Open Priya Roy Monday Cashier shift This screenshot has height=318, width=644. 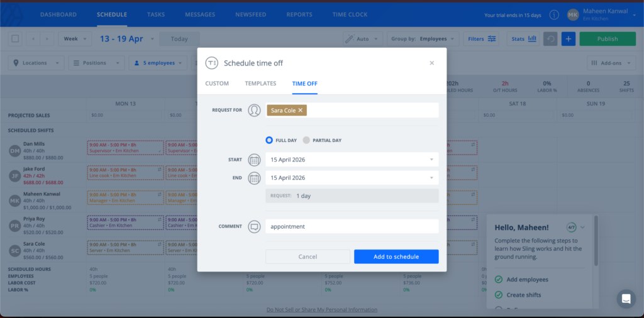[125, 222]
